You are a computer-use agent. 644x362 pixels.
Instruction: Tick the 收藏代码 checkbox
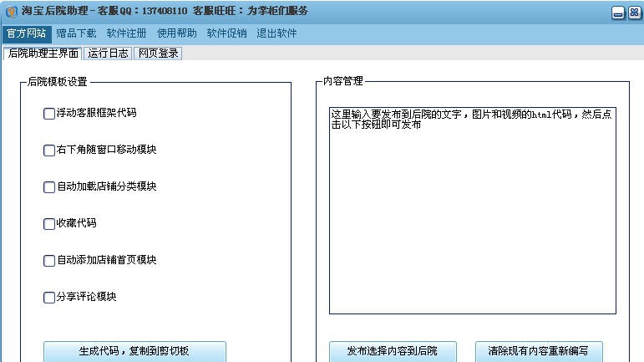coord(49,223)
